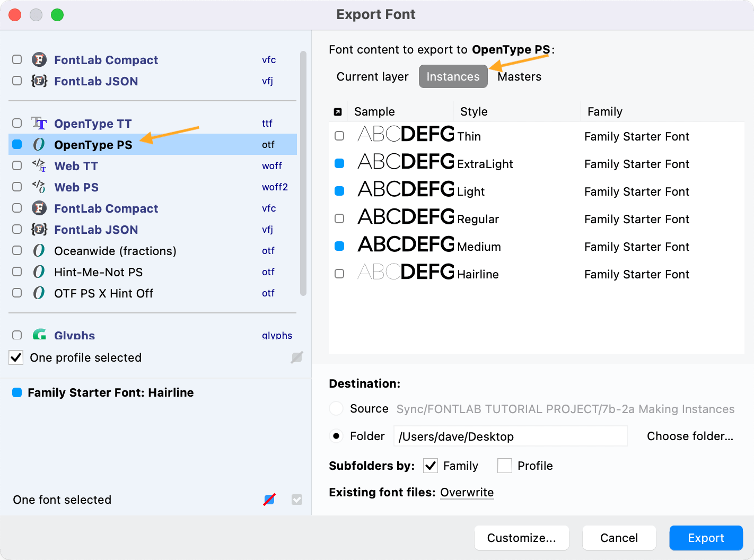
Task: Select the Oceanwide (fractions) profile row
Action: click(x=153, y=250)
